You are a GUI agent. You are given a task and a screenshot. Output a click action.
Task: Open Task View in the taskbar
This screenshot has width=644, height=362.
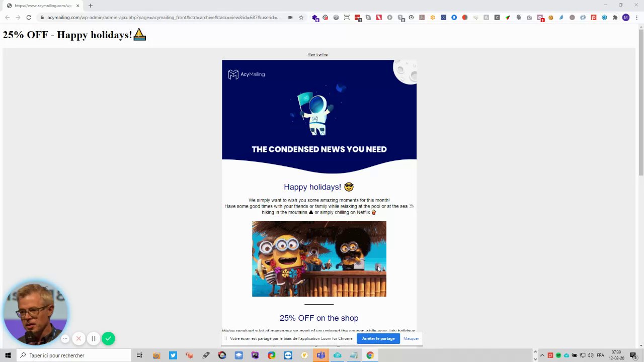[x=139, y=355]
